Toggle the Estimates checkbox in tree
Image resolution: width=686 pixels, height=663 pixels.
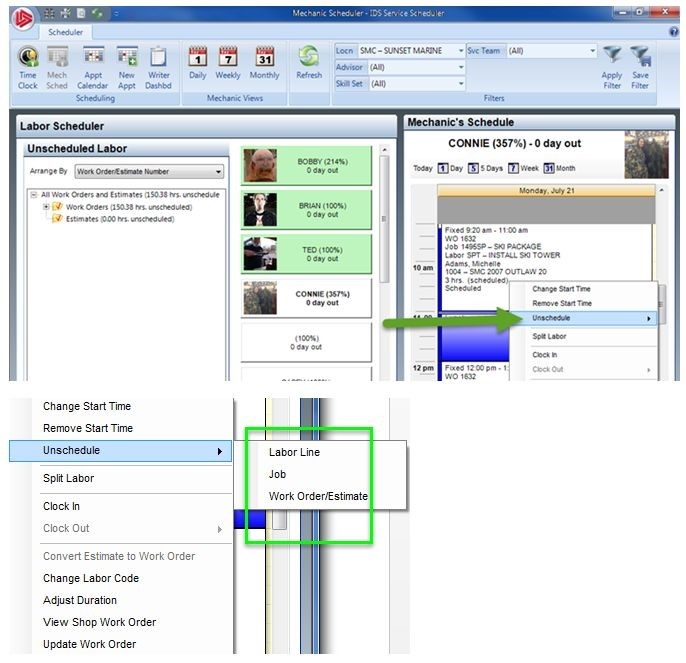click(x=57, y=218)
